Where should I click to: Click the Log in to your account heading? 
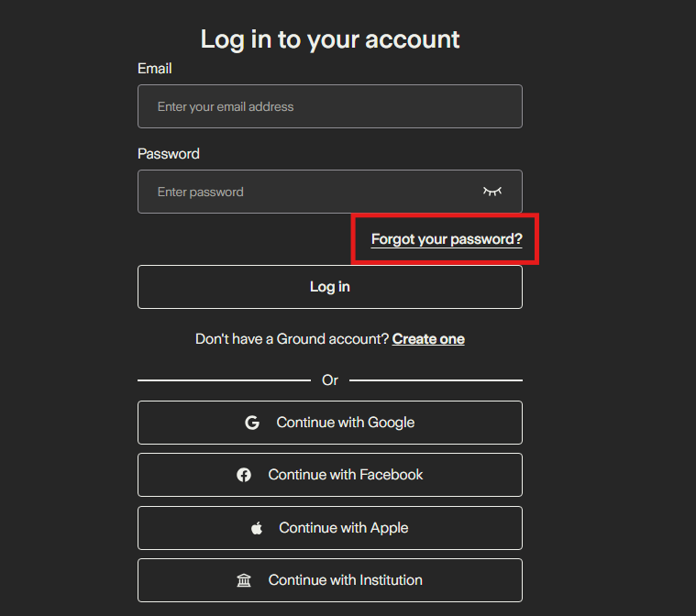(330, 39)
